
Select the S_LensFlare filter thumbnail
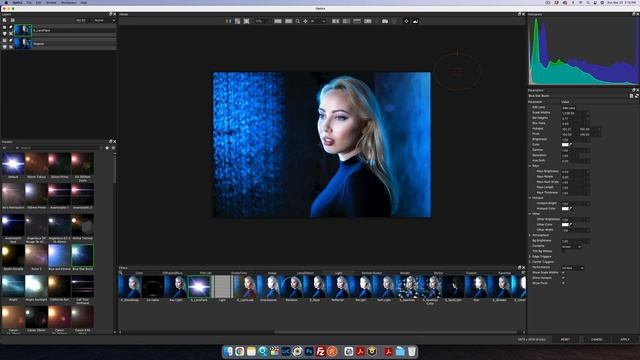tap(199, 287)
